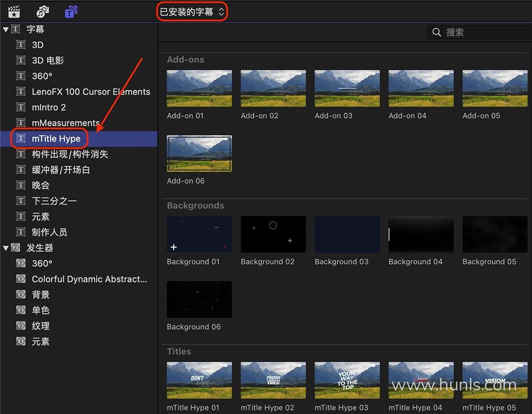
Task: Open the Titles and Generators sidebar
Action: [x=71, y=12]
